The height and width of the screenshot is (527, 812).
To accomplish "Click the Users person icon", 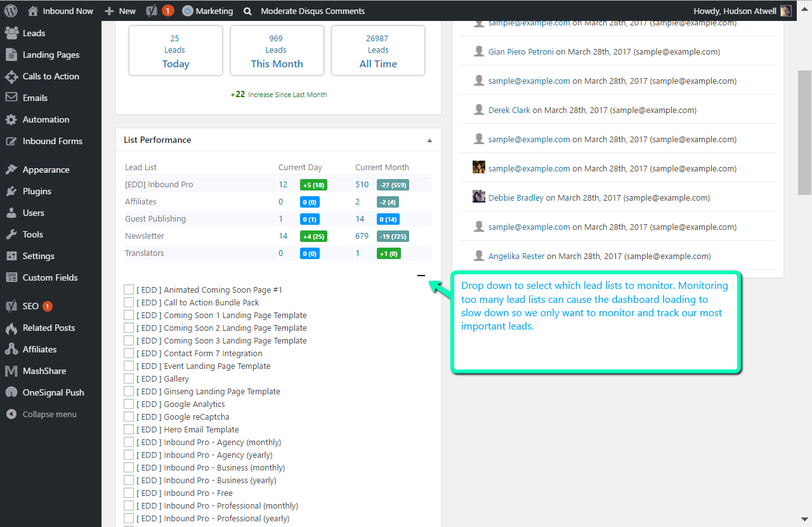I will 11,213.
